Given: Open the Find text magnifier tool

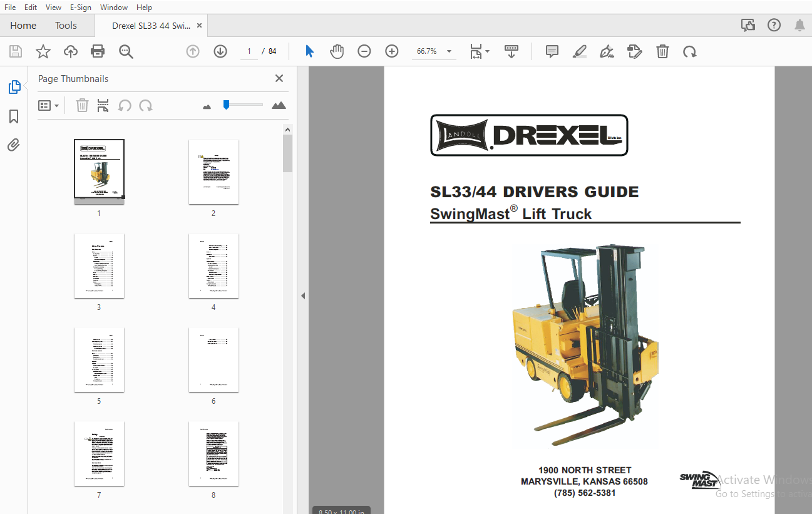Looking at the screenshot, I should pyautogui.click(x=126, y=51).
